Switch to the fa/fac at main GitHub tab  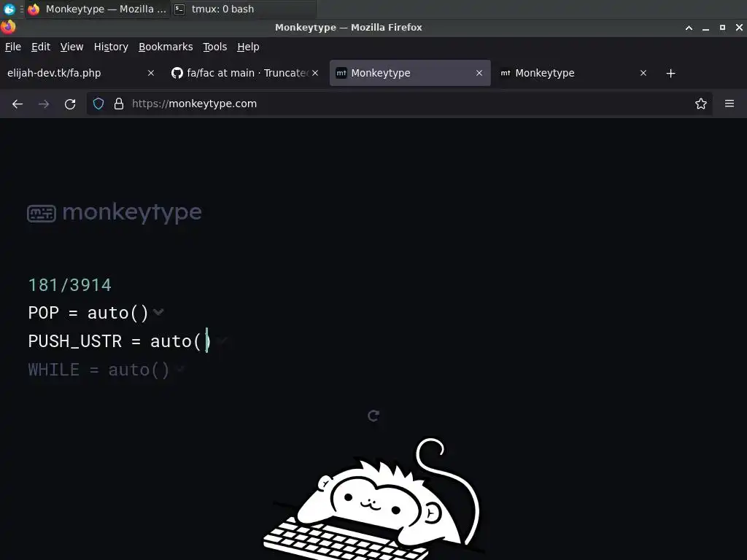[245, 73]
